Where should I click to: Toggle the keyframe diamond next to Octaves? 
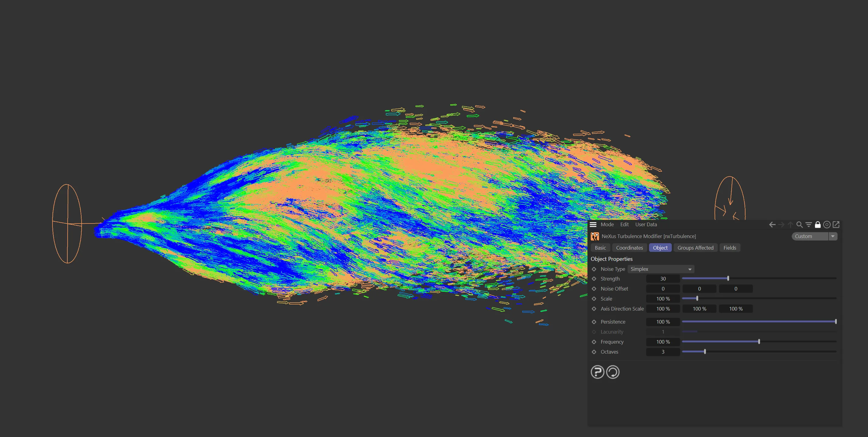pyautogui.click(x=594, y=352)
